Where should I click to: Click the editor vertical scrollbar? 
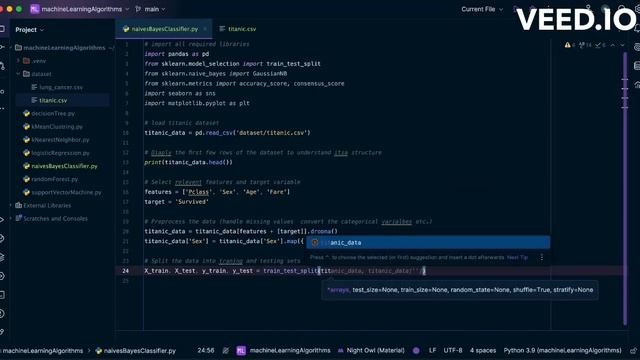[625, 188]
